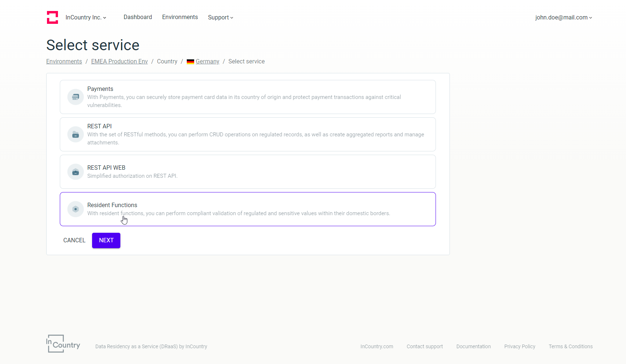The image size is (626, 364).
Task: Open the Terms & Conditions page
Action: pos(570,346)
